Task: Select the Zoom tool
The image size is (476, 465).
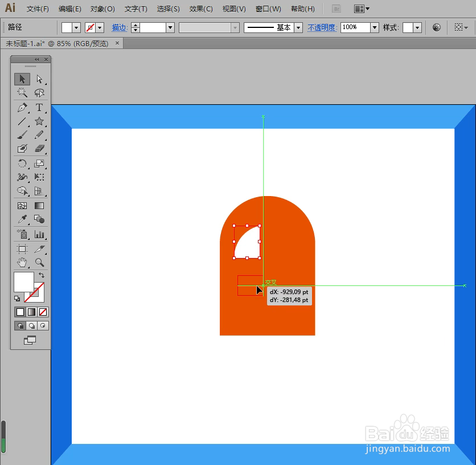Action: (x=39, y=263)
